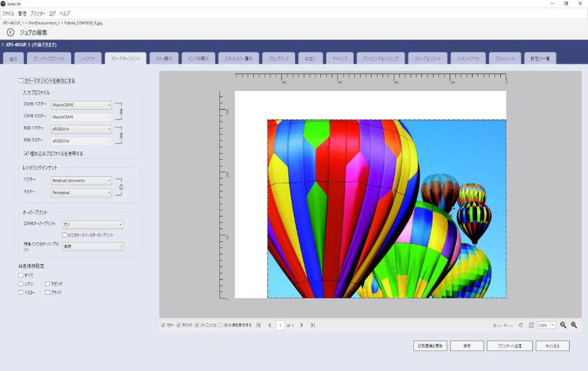The height and width of the screenshot is (371, 588).
Task: Check the カット線を表示する option
Action: [x=220, y=325]
